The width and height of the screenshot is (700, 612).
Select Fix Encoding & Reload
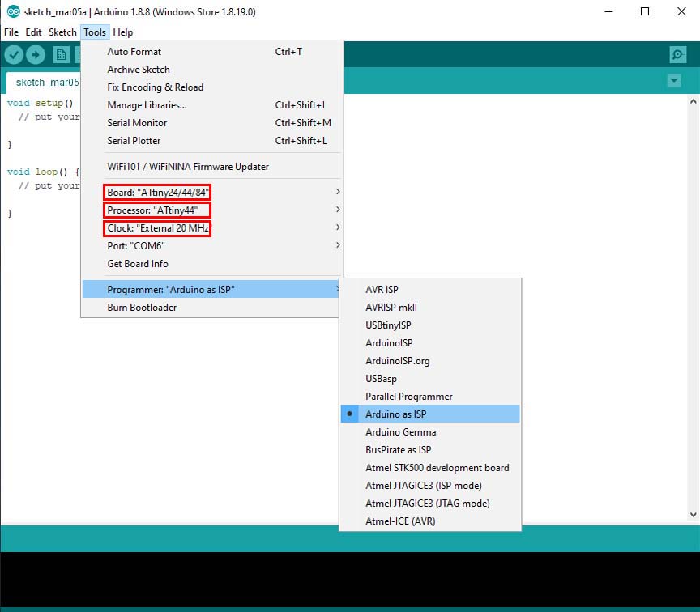212,87
